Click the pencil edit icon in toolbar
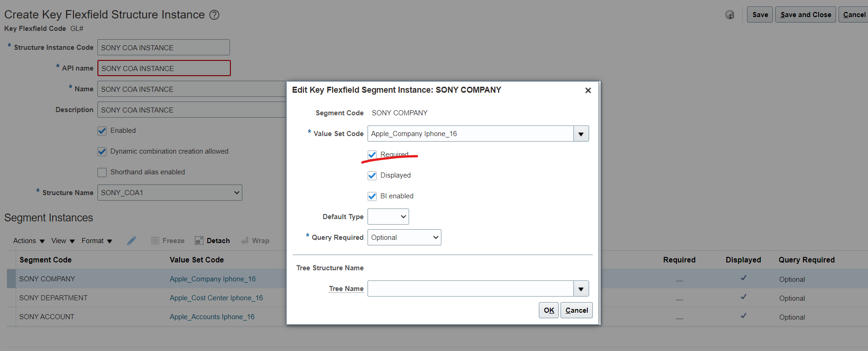 132,241
